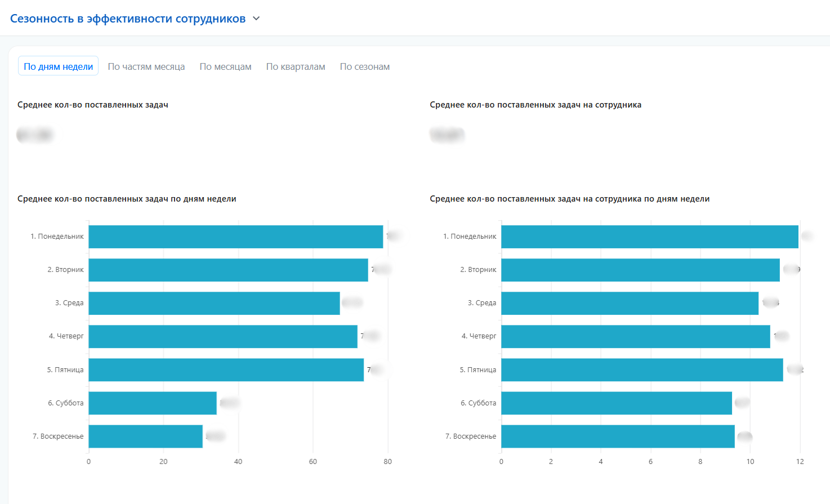Click the Суббота bar in left chart
The height and width of the screenshot is (504, 830).
[152, 403]
